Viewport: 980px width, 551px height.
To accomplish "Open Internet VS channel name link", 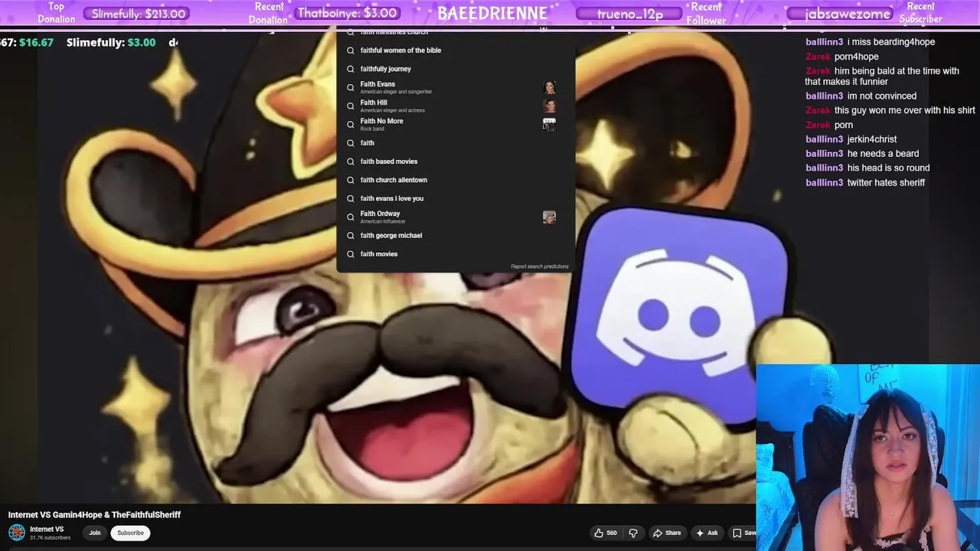I will tap(47, 529).
